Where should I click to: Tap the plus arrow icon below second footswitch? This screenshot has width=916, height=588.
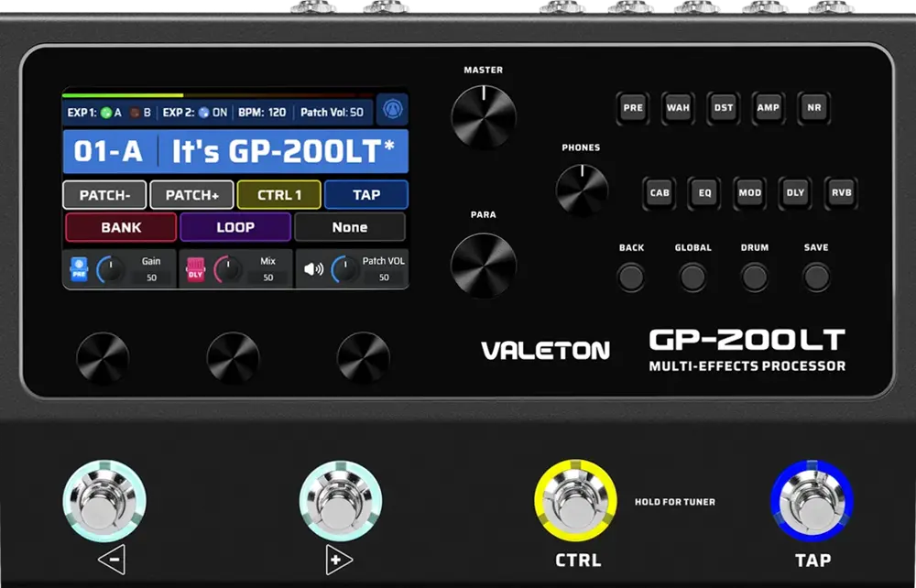pos(340,560)
